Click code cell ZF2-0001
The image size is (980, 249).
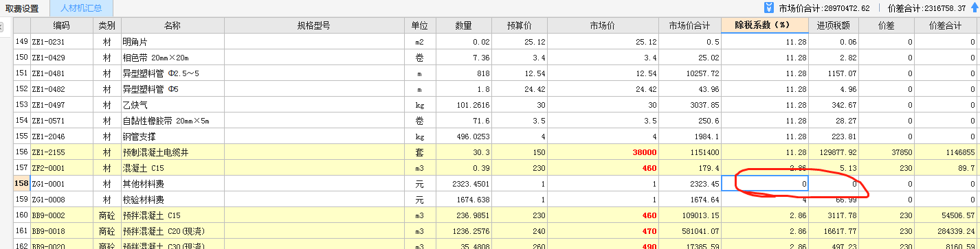coord(61,168)
